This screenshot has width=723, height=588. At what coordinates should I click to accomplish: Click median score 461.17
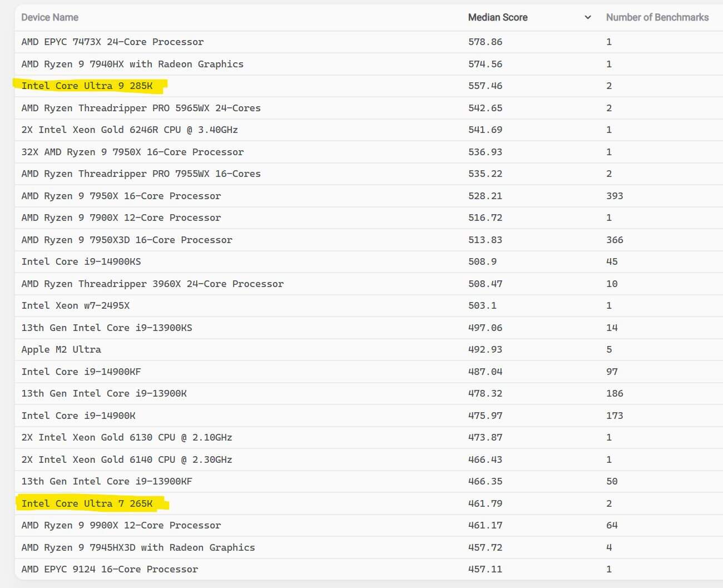click(485, 525)
